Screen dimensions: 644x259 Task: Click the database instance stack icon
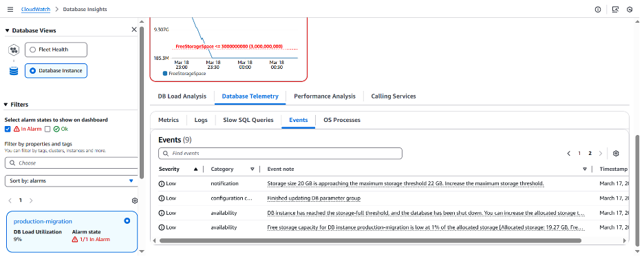click(x=14, y=71)
